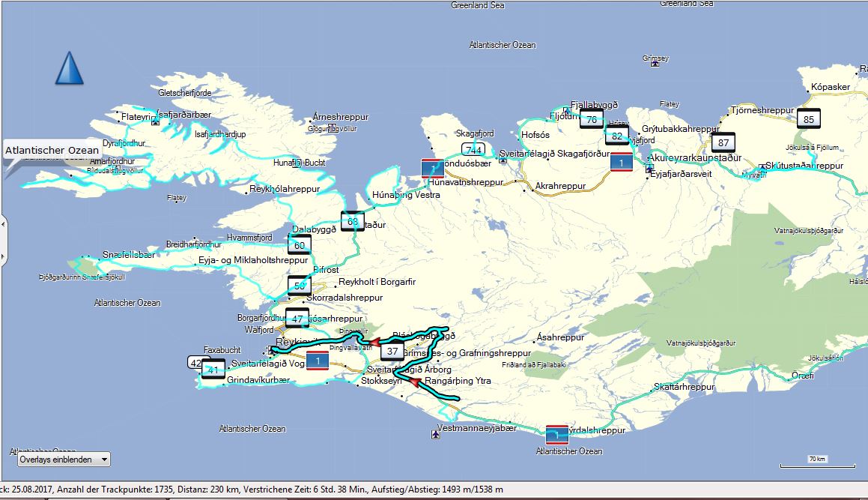This screenshot has width=868, height=500.
Task: Select the red track arrow near Rangárþing Ytra
Action: pyautogui.click(x=413, y=383)
